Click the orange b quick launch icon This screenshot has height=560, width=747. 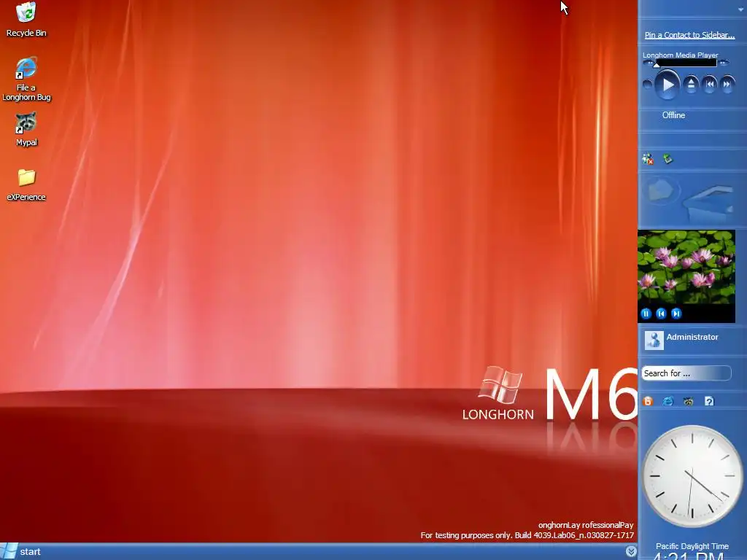648,401
